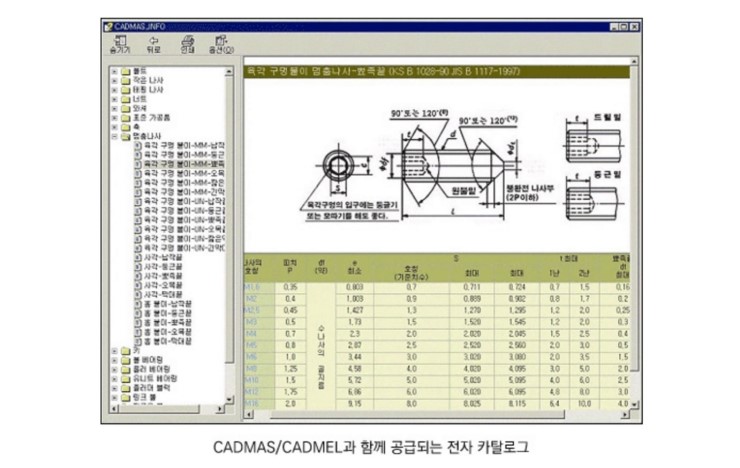Click the folder icon next to 롤러 베어링
The width and height of the screenshot is (740, 468).
tap(126, 369)
